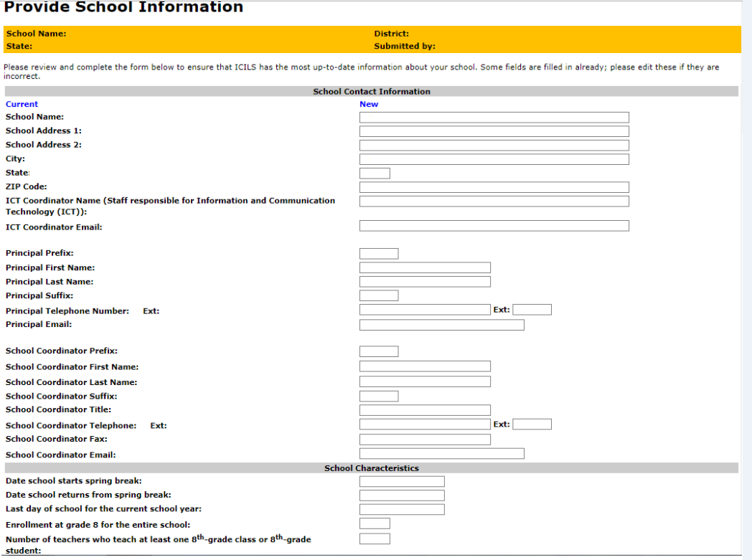This screenshot has width=752, height=560.
Task: Click the Principal Prefix field
Action: click(x=378, y=254)
